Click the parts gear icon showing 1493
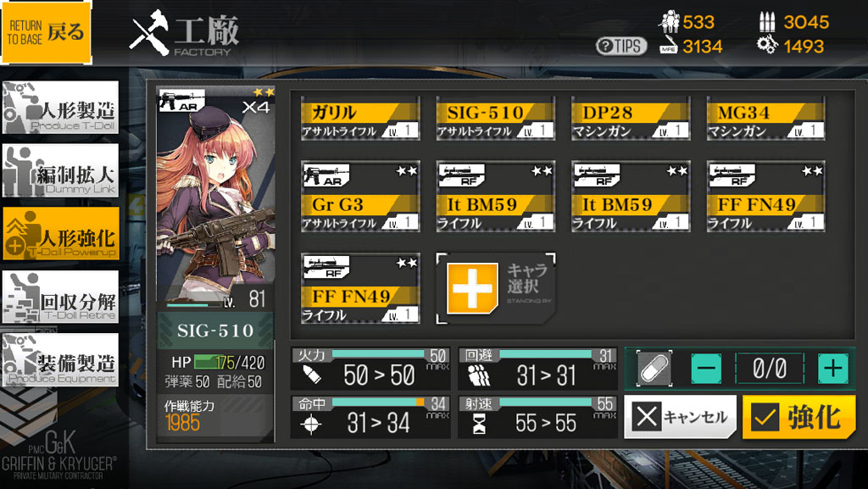 (767, 45)
